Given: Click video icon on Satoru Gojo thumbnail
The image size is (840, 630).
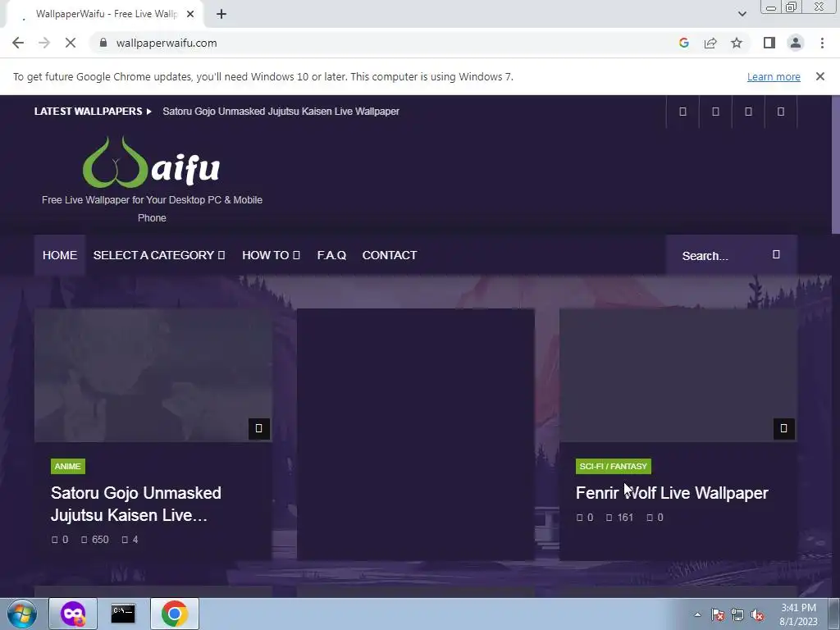Looking at the screenshot, I should click(258, 428).
